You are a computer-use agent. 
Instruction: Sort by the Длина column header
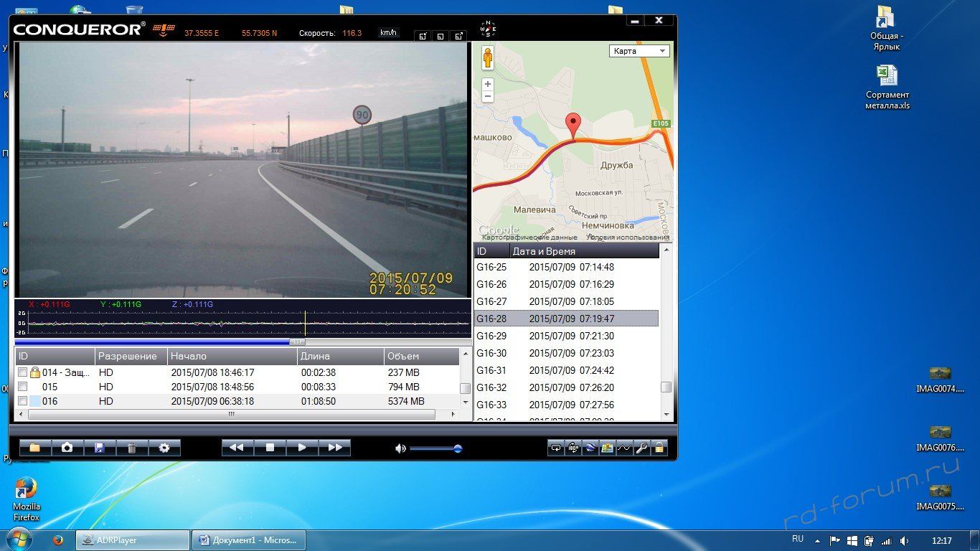(x=341, y=356)
